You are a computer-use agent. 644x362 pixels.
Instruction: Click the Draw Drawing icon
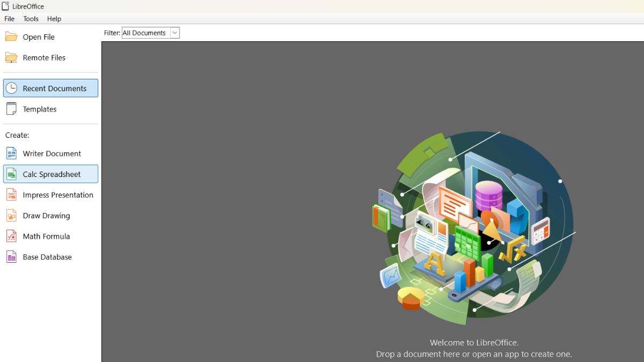tap(11, 216)
